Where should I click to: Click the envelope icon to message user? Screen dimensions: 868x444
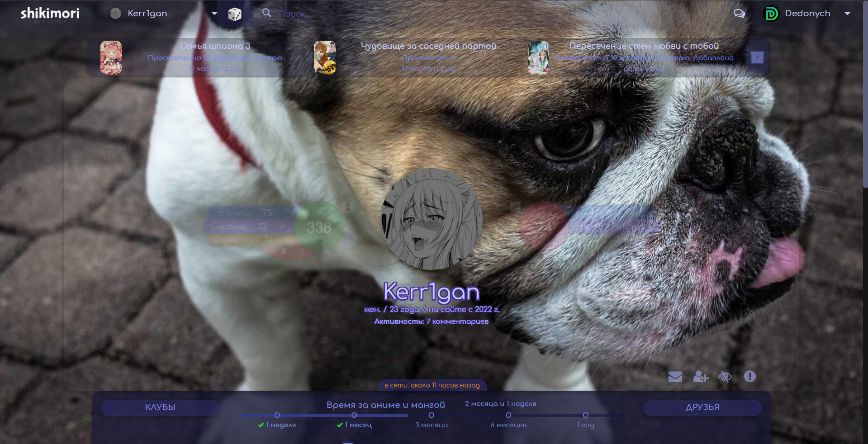675,377
